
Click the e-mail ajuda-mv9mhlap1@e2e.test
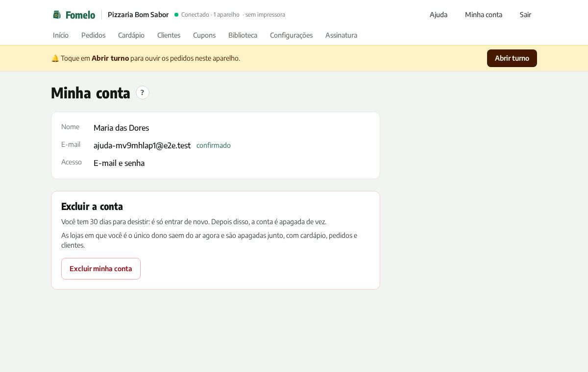[x=142, y=145]
